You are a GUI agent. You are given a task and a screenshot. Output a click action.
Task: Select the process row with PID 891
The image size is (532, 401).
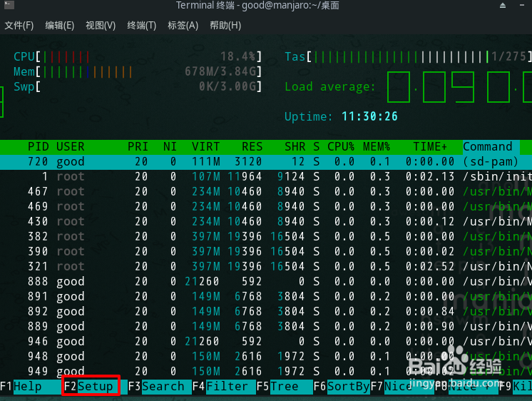tap(266, 296)
